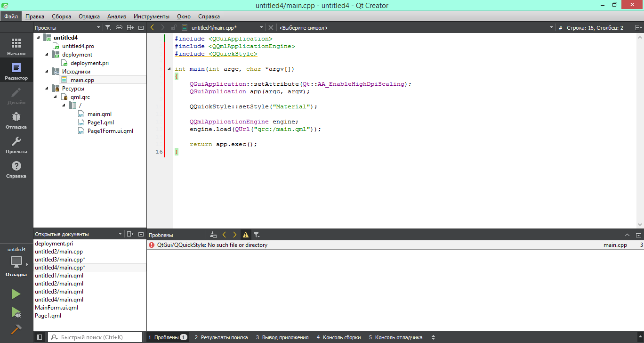Filter the project tree with funnel icon

(x=108, y=28)
